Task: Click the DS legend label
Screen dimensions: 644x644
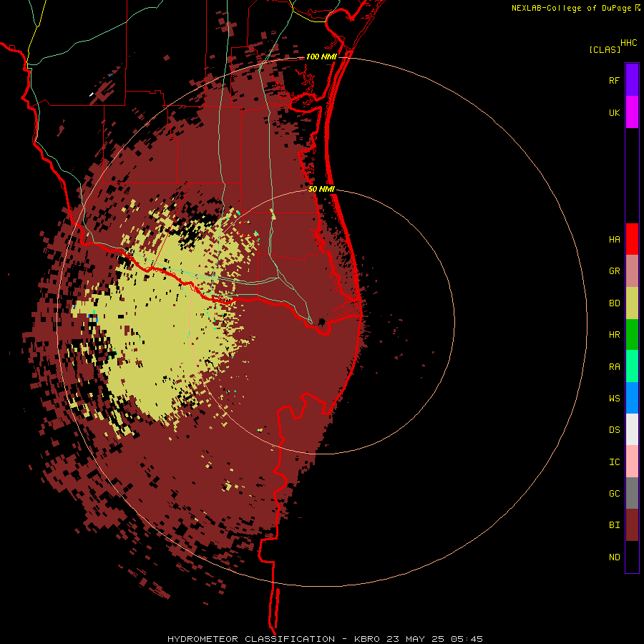Action: coord(614,430)
